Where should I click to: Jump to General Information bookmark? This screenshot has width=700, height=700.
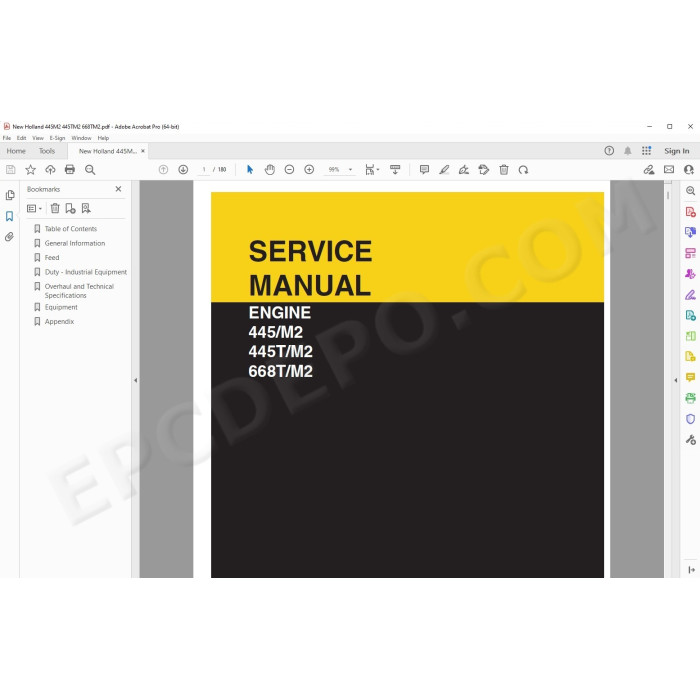click(x=75, y=243)
